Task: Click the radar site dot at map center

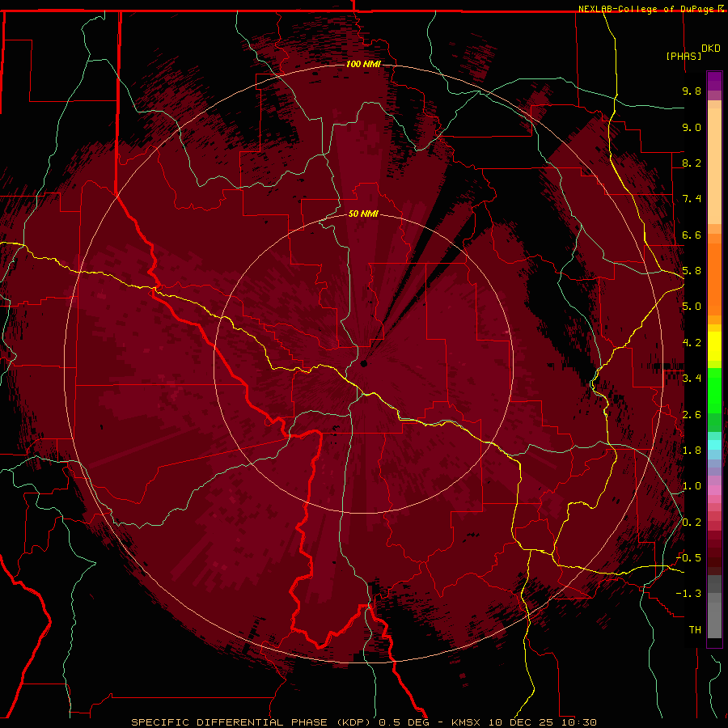Action: tap(364, 363)
